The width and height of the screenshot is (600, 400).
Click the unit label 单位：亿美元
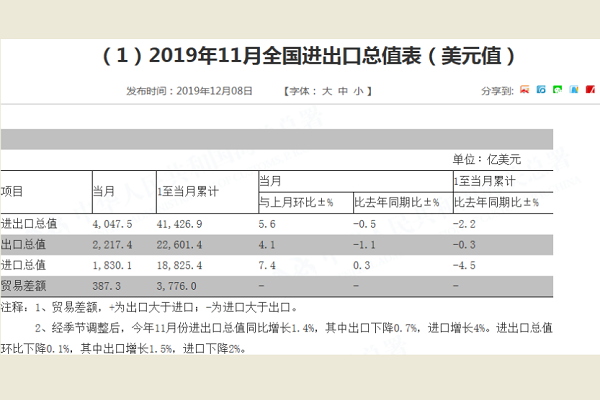tap(487, 159)
